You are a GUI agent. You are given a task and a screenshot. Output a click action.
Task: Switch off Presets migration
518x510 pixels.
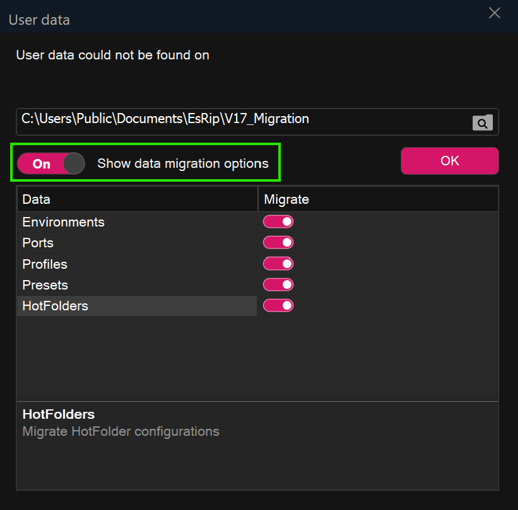click(x=278, y=285)
